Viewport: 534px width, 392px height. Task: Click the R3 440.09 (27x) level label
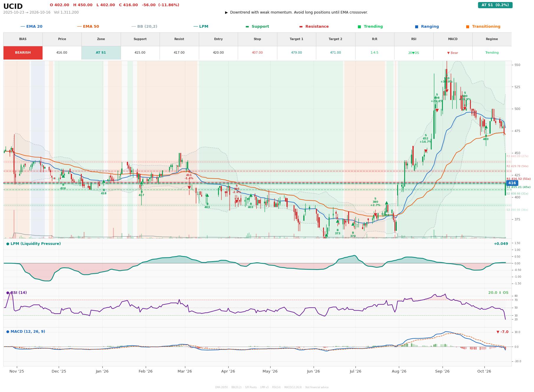pos(517,156)
